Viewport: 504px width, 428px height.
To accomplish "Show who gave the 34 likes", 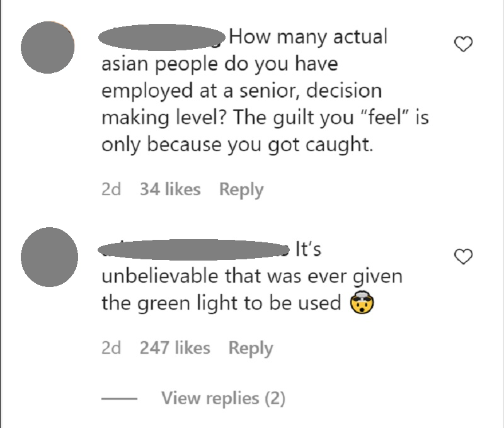I will [x=170, y=189].
